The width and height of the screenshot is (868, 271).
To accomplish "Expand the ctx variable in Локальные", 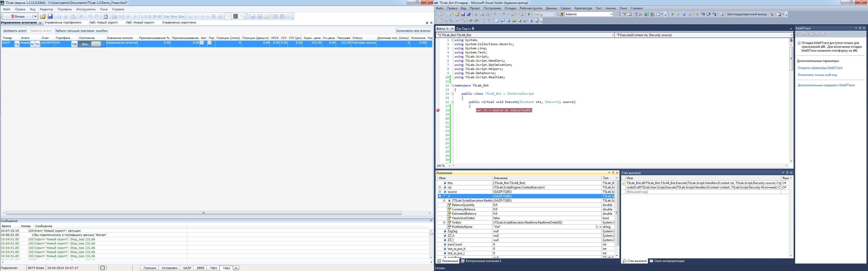I will pos(440,188).
